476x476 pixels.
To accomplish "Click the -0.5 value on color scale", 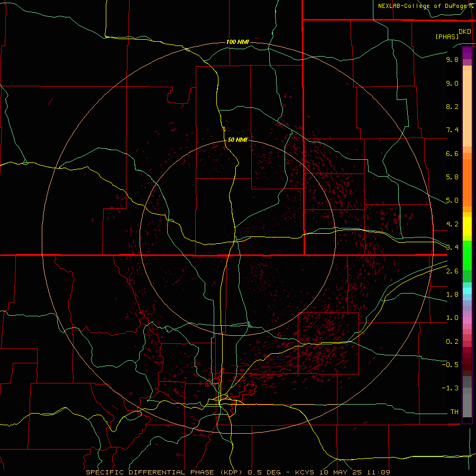I will pos(450,365).
